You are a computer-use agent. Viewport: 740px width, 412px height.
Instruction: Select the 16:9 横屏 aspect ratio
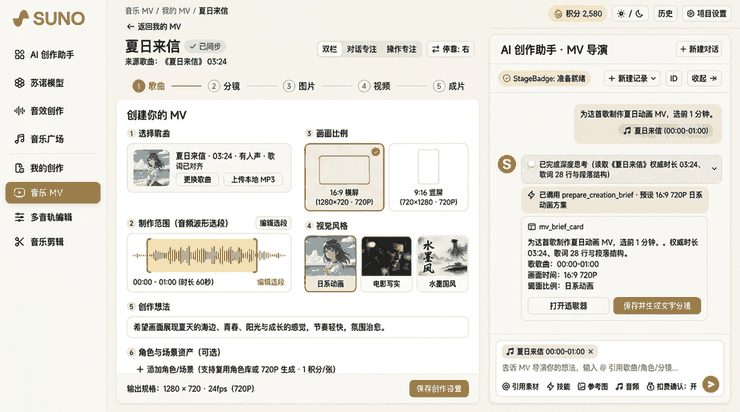point(344,177)
